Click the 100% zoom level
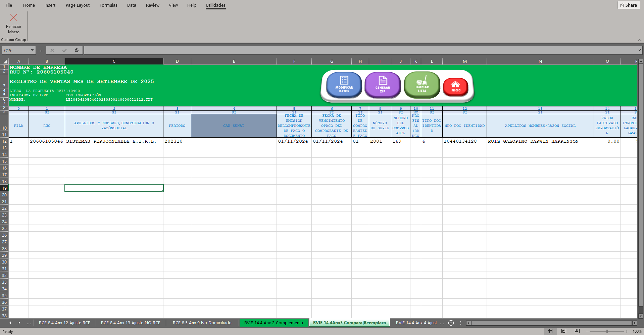 point(637,331)
